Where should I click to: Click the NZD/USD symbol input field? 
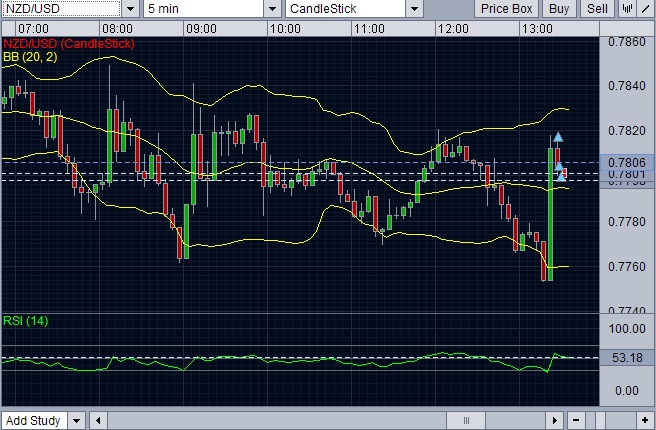[62, 8]
